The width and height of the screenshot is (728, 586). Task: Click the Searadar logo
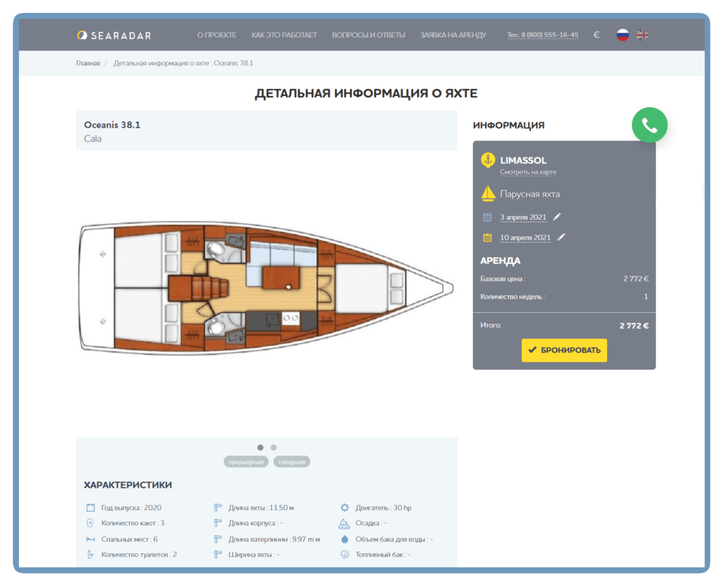tap(114, 35)
